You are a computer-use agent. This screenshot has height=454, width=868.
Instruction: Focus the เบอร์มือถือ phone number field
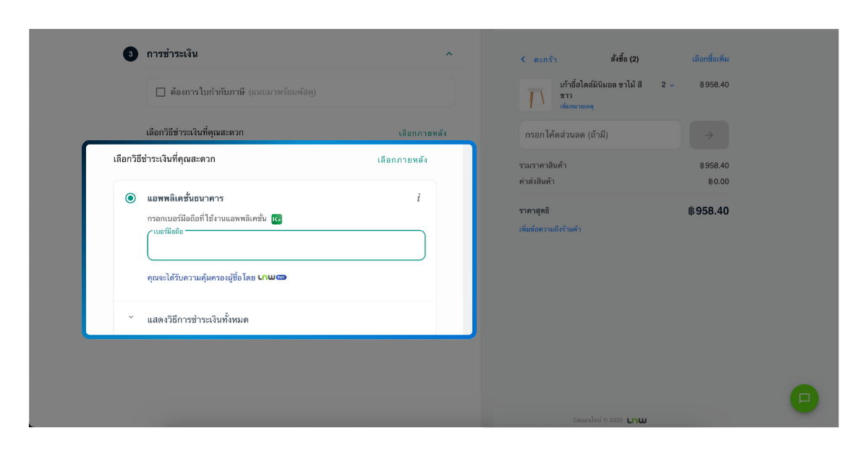pyautogui.click(x=286, y=247)
